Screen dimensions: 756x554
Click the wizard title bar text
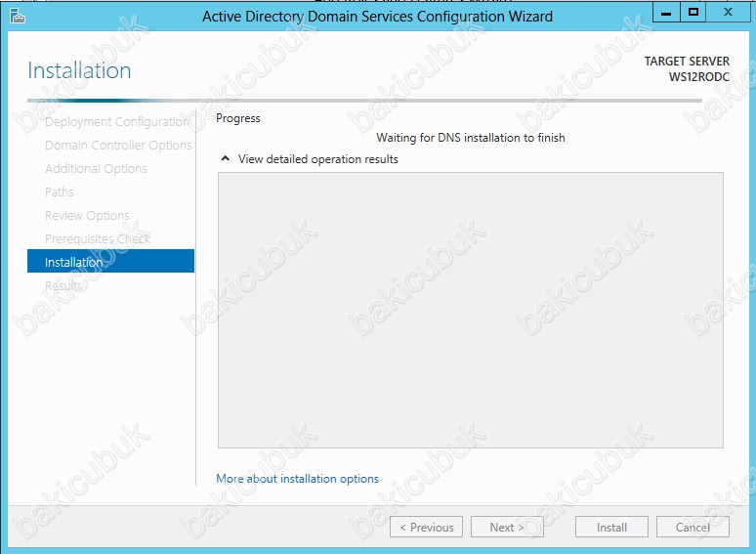378,17
